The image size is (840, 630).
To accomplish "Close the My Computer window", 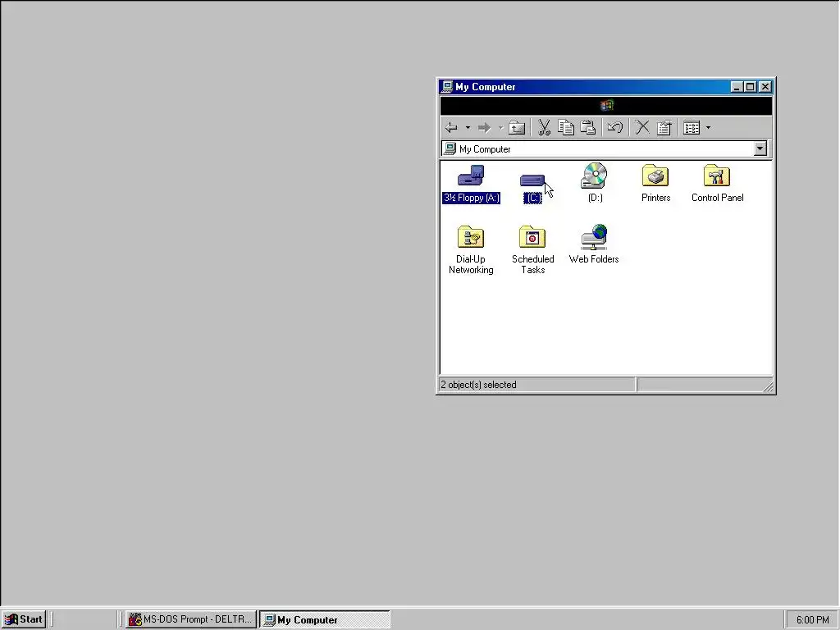I will 765,87.
